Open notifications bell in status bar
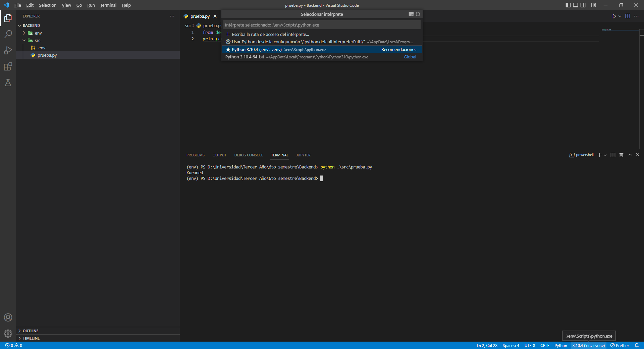 point(637,345)
